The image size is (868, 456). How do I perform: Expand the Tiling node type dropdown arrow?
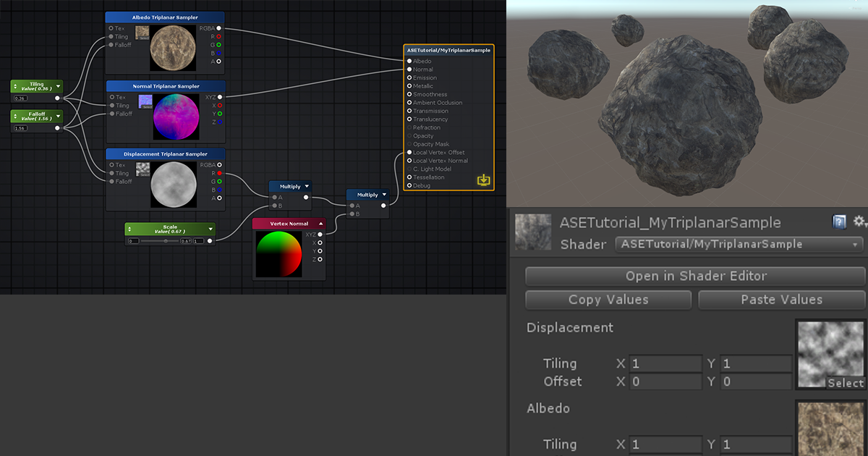(57, 86)
